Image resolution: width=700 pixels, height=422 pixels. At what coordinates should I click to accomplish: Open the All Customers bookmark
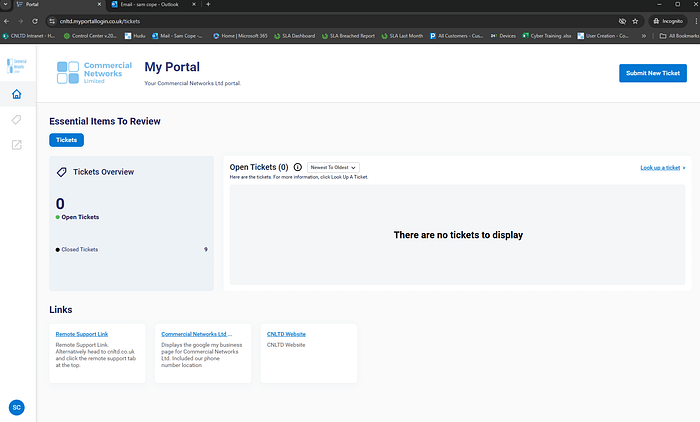pos(457,36)
